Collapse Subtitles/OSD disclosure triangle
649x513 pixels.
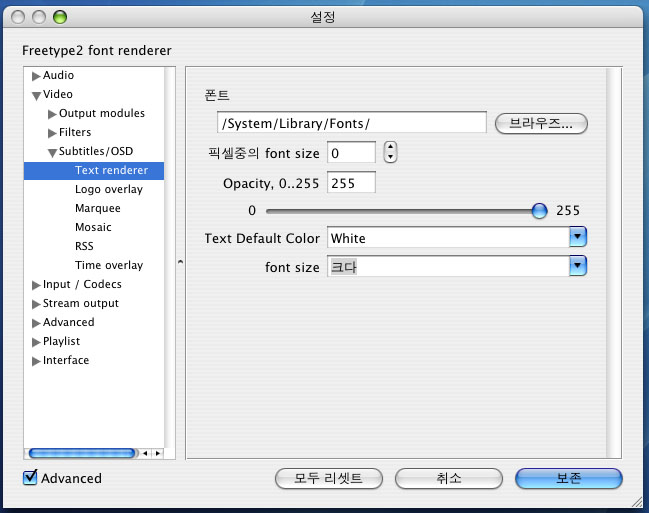coord(52,152)
